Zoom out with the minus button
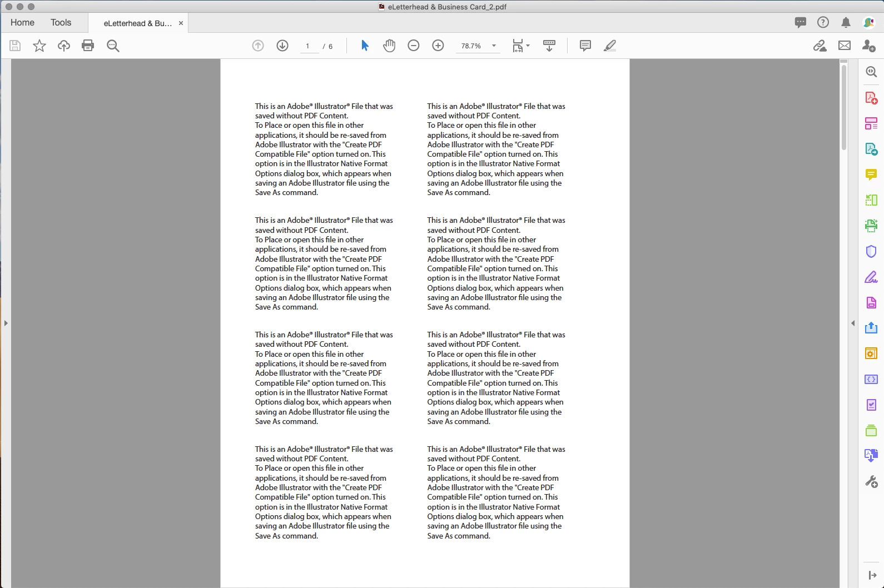 tap(414, 46)
